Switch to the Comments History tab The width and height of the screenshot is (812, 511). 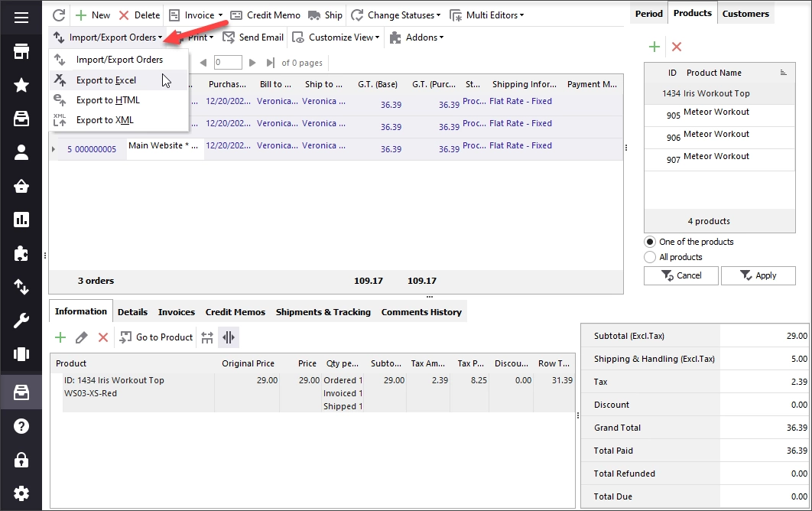tap(421, 312)
